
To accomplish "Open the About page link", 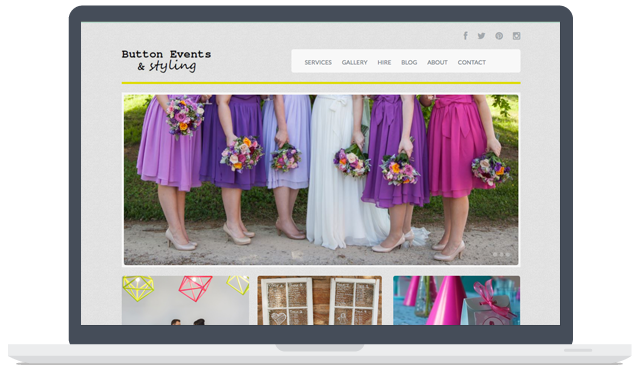I will click(437, 62).
